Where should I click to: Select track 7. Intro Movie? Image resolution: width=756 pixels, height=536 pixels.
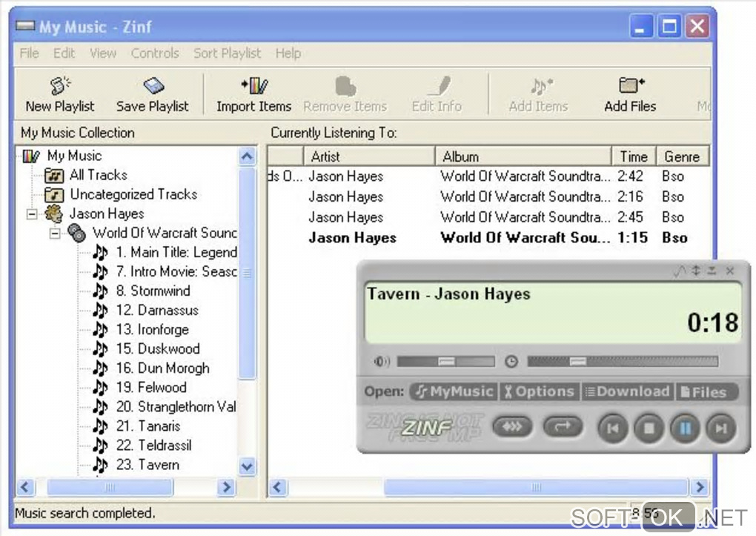(165, 271)
